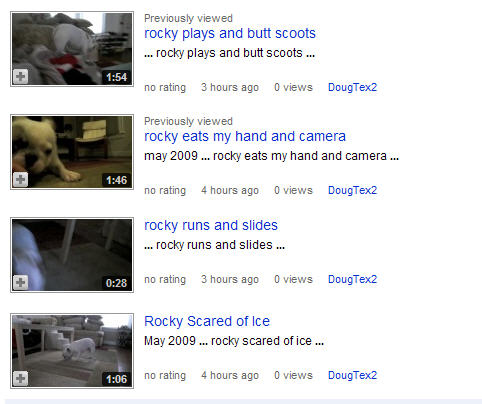Click '... rocky plays and butt scoots ...' description
The width and height of the screenshot is (482, 404).
(x=229, y=53)
